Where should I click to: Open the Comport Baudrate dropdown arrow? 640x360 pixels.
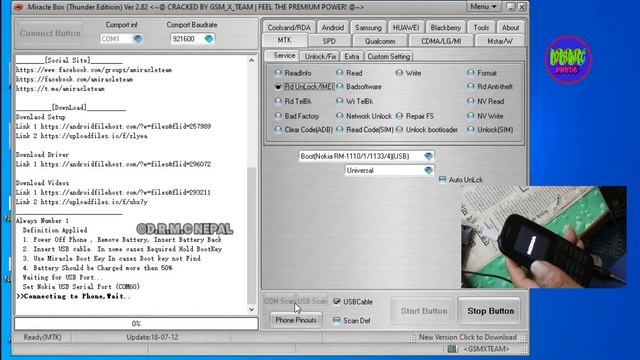[209, 39]
